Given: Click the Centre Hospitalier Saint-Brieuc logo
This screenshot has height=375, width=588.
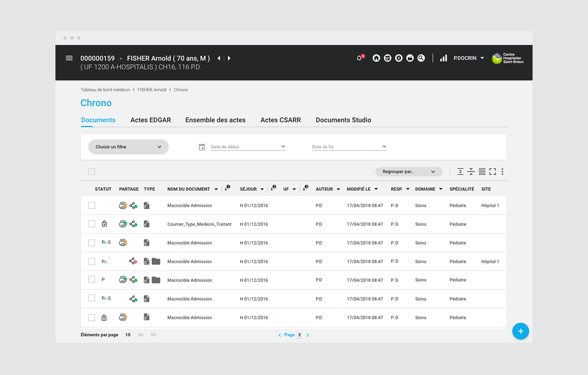Looking at the screenshot, I should point(508,58).
